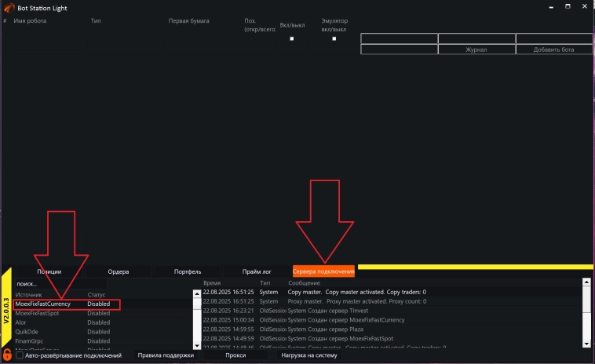Switch to the Прайм лог tab
Viewport: 595px width, 364px height.
coord(257,271)
